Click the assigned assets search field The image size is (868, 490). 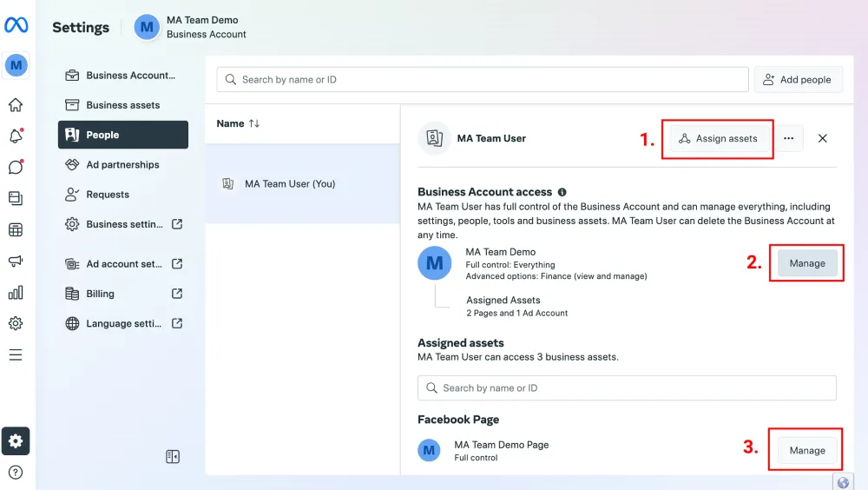[x=627, y=388]
